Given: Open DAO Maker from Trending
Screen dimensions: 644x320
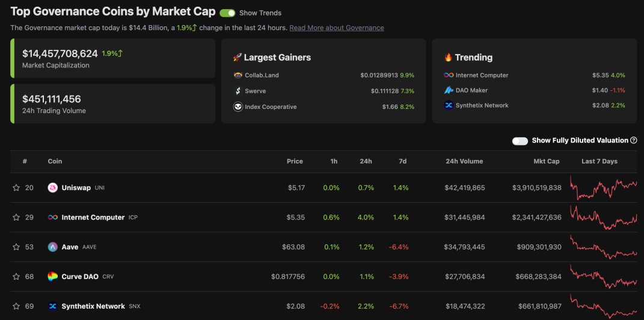Looking at the screenshot, I should pos(472,90).
